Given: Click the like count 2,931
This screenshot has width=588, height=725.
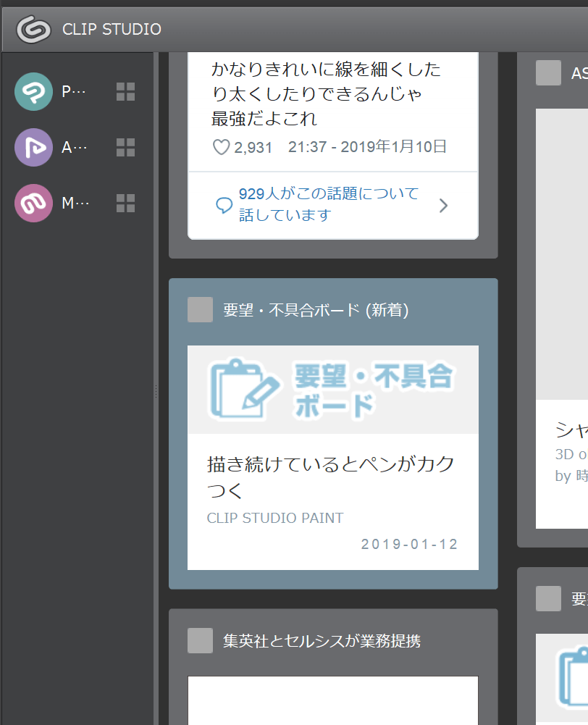Looking at the screenshot, I should coord(253,148).
